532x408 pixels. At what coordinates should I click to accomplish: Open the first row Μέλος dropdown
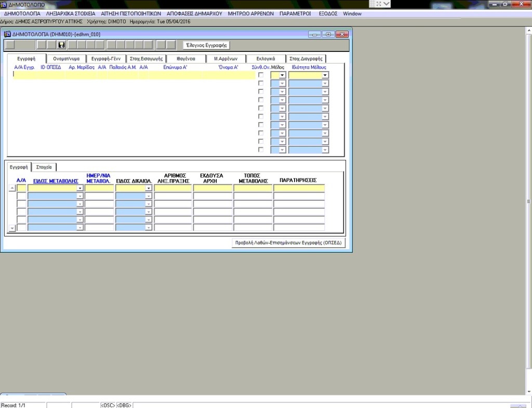point(282,75)
